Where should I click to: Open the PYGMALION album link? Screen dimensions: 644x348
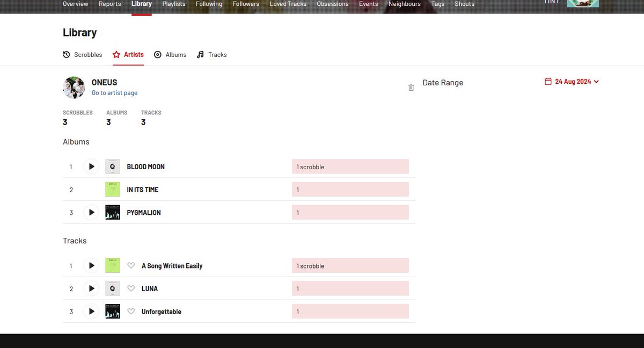click(x=144, y=213)
